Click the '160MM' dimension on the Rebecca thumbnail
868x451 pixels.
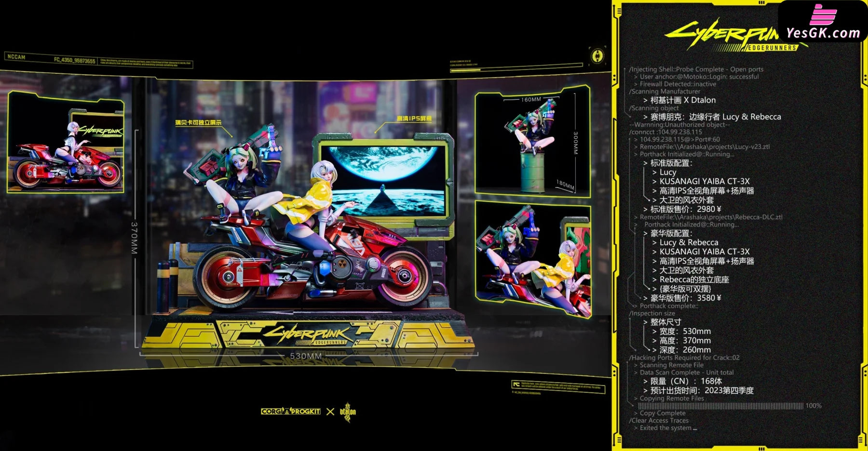pos(531,100)
